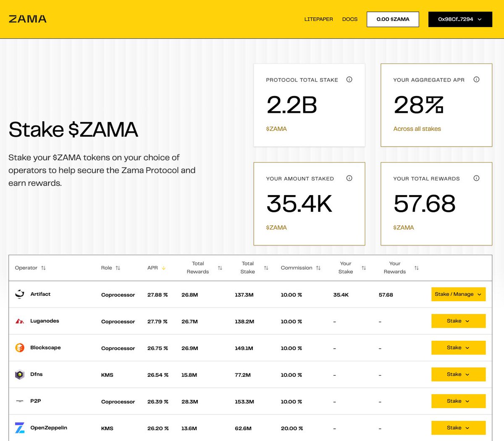The height and width of the screenshot is (441, 504).
Task: Open Stake dropdown for Luganodes
Action: [458, 321]
